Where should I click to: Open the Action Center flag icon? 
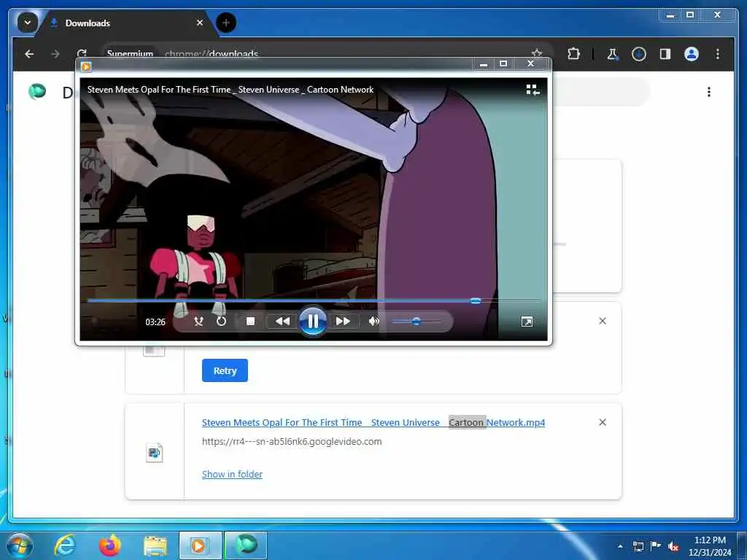[656, 546]
